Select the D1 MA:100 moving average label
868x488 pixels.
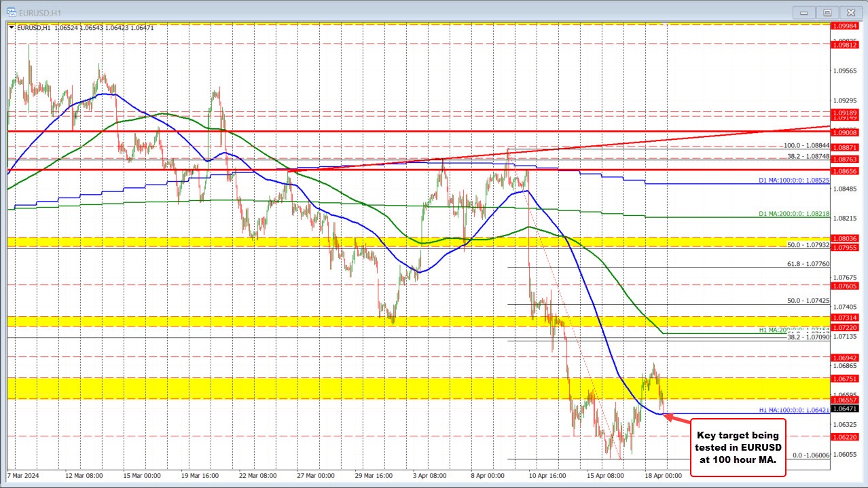tap(795, 181)
